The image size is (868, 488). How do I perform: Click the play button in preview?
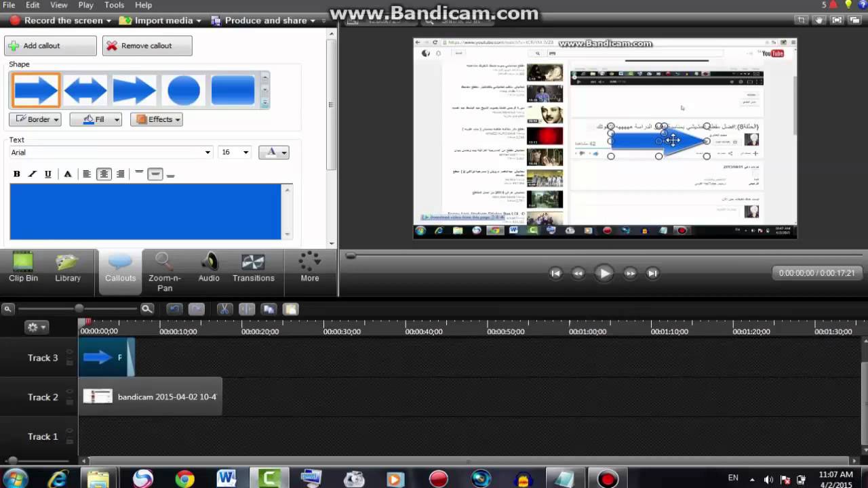tap(604, 273)
